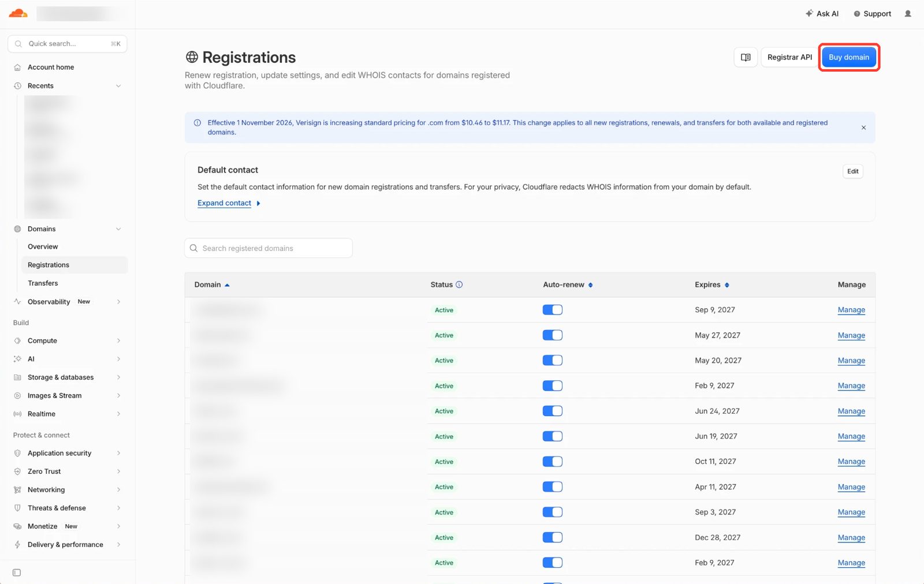Open the Overview page under Domains
Screen dimensions: 924x584
(x=43, y=246)
